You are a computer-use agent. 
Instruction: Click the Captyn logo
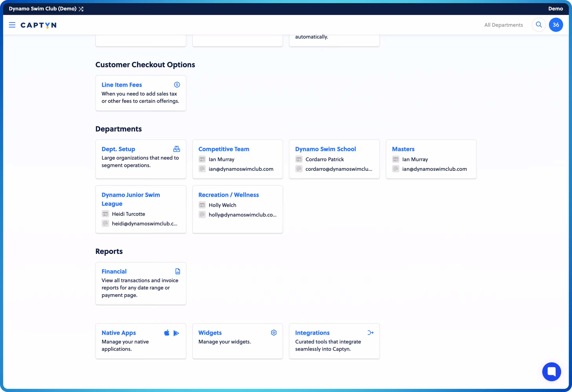pyautogui.click(x=39, y=25)
